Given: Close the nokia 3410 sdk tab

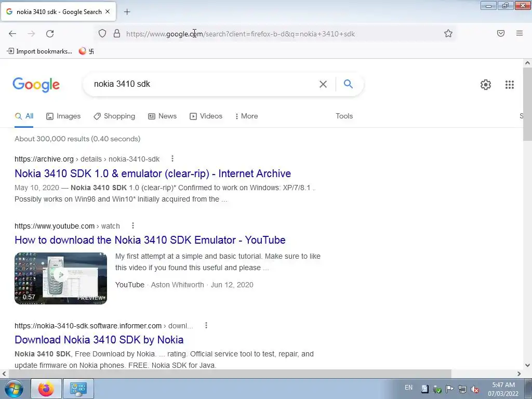Looking at the screenshot, I should coord(108,11).
